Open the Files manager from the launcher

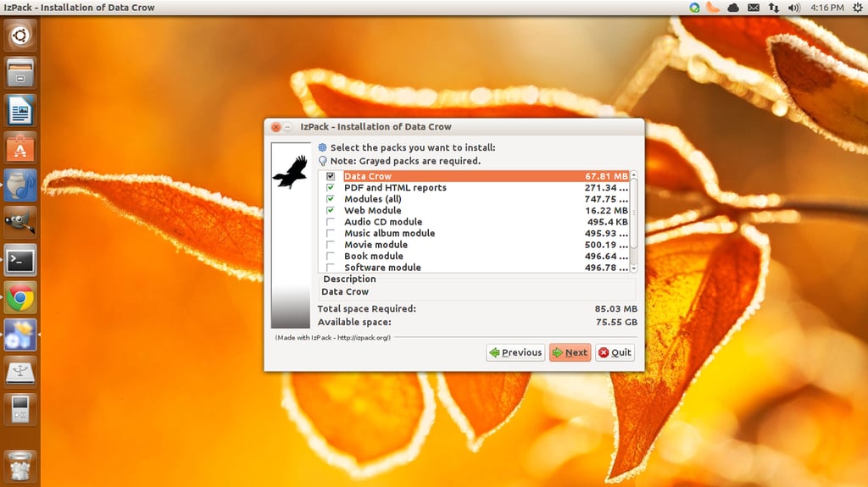pos(20,73)
